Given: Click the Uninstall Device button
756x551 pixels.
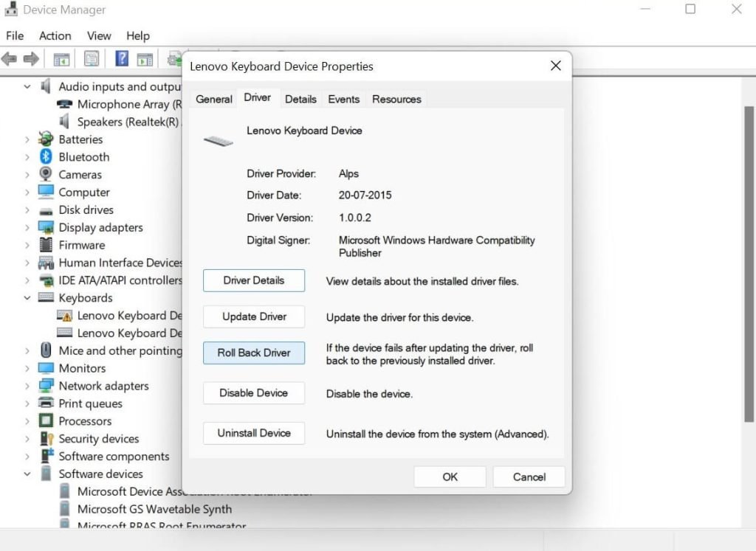Looking at the screenshot, I should tap(254, 433).
